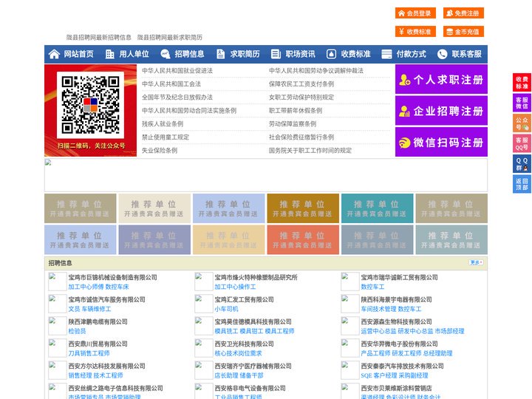The image size is (532, 399).
Task: Click 客服QQ号 side floating button
Action: click(522, 143)
